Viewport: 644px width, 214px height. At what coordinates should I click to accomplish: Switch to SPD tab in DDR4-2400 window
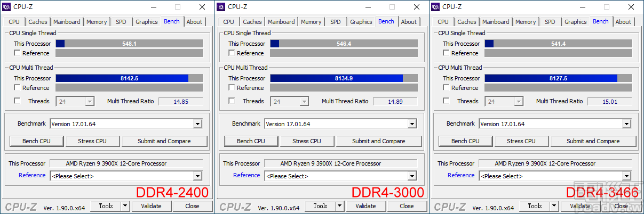pyautogui.click(x=121, y=22)
